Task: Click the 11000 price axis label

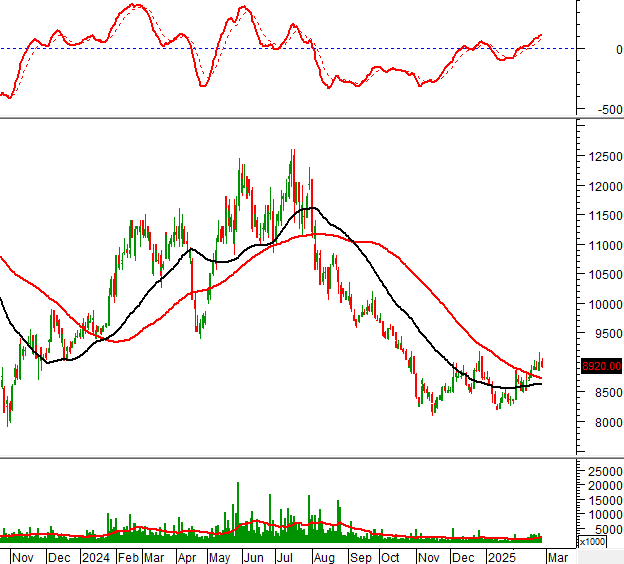Action: pyautogui.click(x=601, y=245)
